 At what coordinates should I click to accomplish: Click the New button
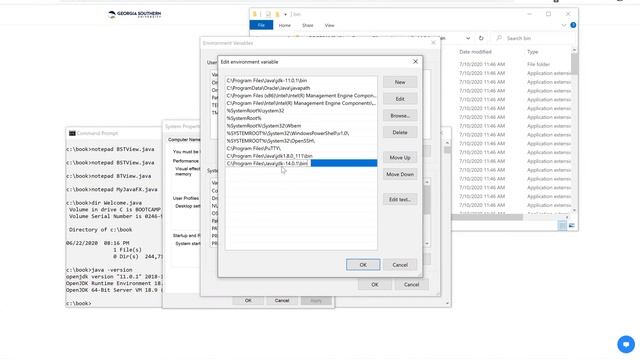click(x=400, y=82)
